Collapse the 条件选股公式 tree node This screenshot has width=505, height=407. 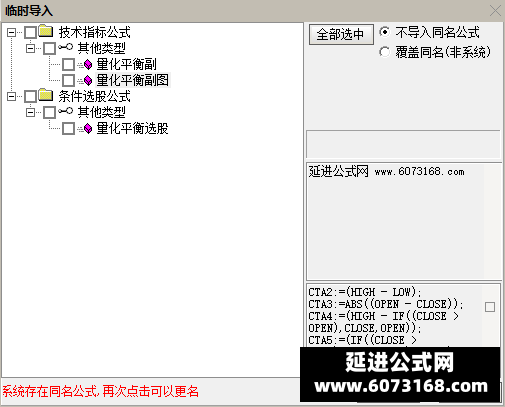11,96
